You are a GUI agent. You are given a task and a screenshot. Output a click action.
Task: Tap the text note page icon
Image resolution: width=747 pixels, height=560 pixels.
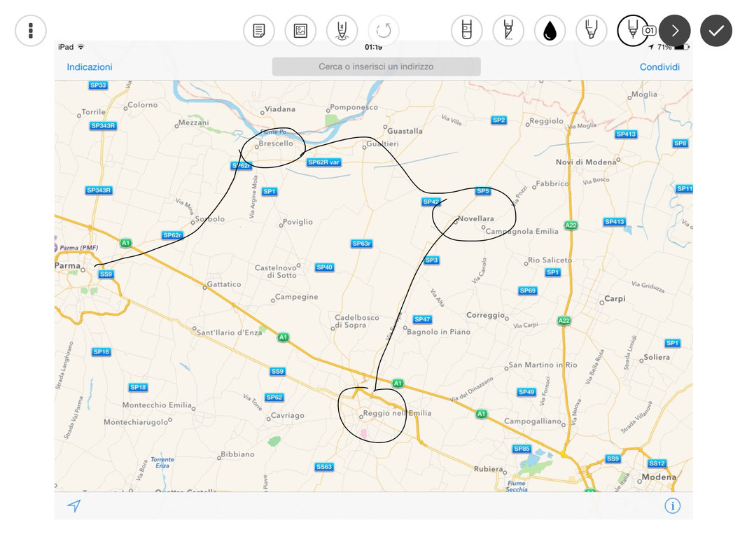(x=259, y=31)
